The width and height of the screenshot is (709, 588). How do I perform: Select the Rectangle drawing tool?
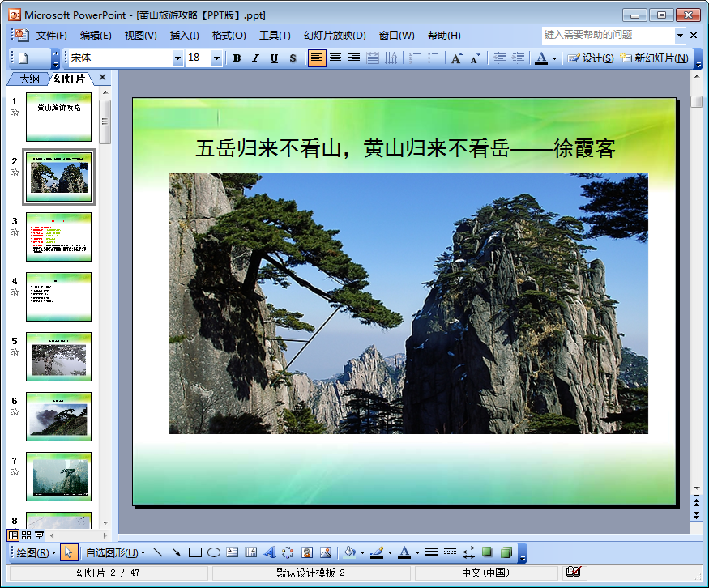pos(195,552)
